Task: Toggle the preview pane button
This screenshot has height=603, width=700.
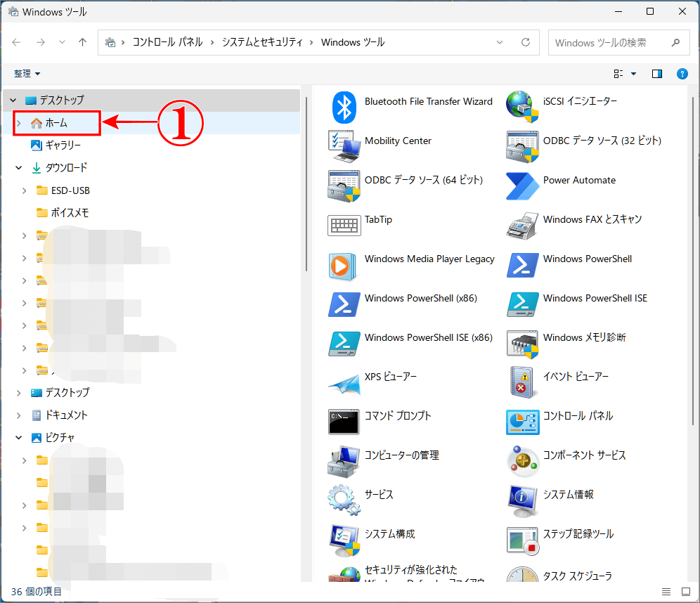Action: coord(656,74)
